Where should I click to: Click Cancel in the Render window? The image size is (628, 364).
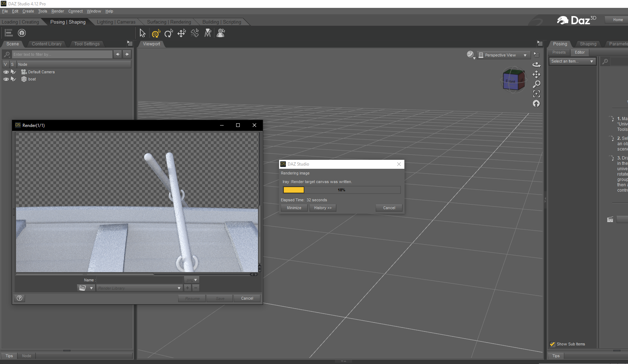(247, 299)
